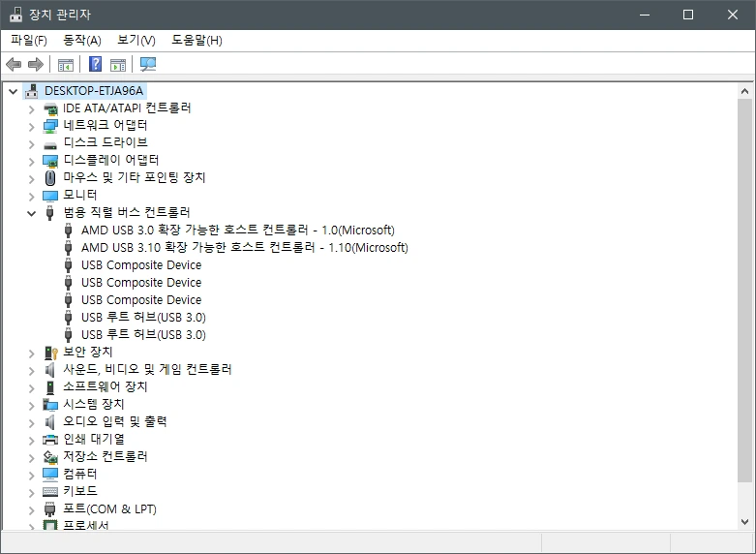Click the 네트워크 어댑터 icon
756x554 pixels.
pyautogui.click(x=50, y=126)
